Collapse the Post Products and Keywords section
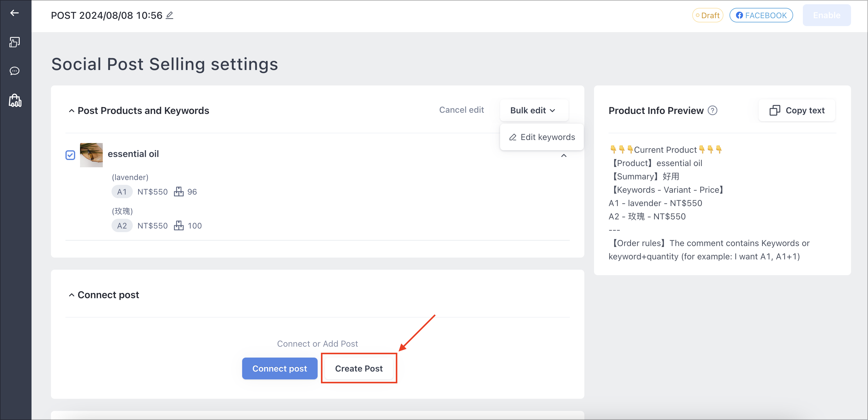868x420 pixels. (x=72, y=111)
